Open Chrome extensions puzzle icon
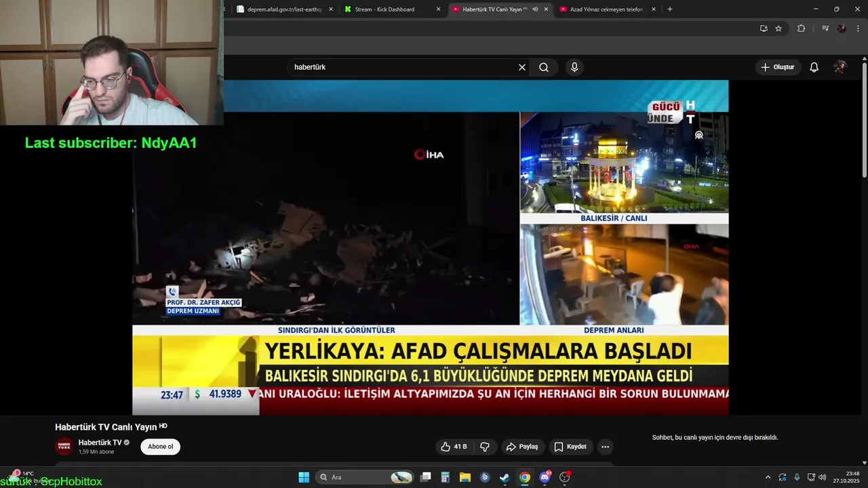This screenshot has height=488, width=868. [802, 28]
